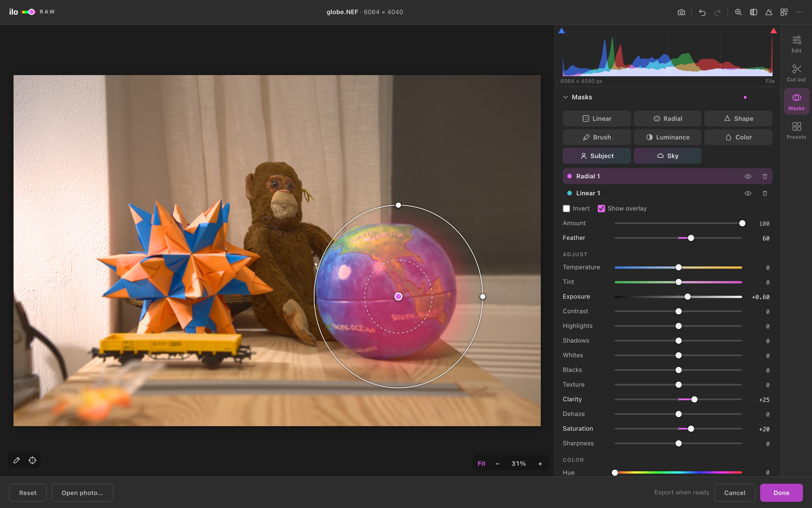Screen dimensions: 812x508
Task: Disable the Show overlay checkbox
Action: (601, 209)
